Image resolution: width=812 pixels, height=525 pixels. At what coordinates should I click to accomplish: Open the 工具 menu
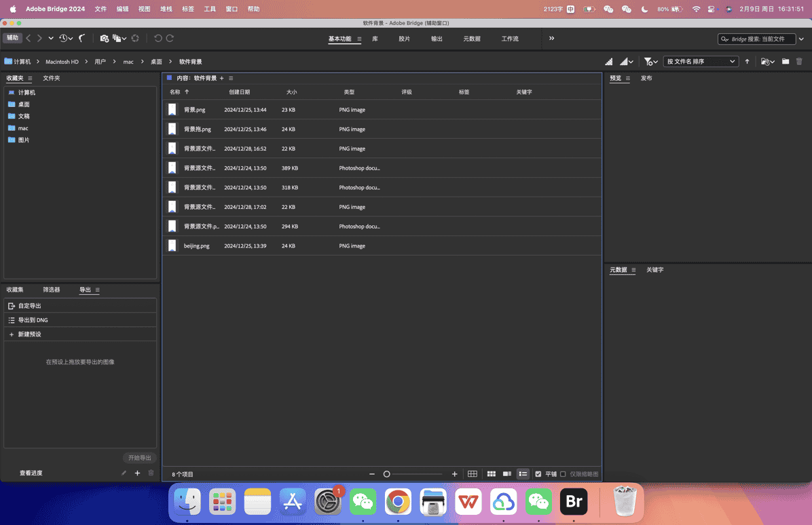tap(209, 9)
